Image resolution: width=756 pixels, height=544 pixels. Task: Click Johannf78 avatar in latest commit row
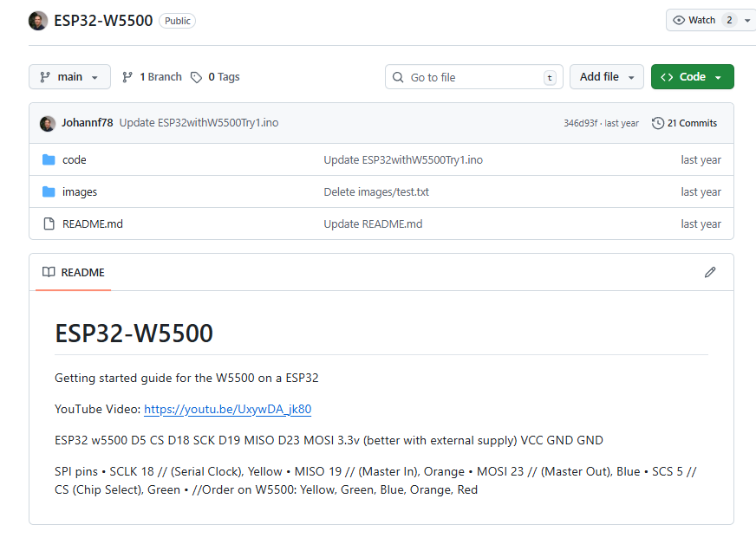48,123
